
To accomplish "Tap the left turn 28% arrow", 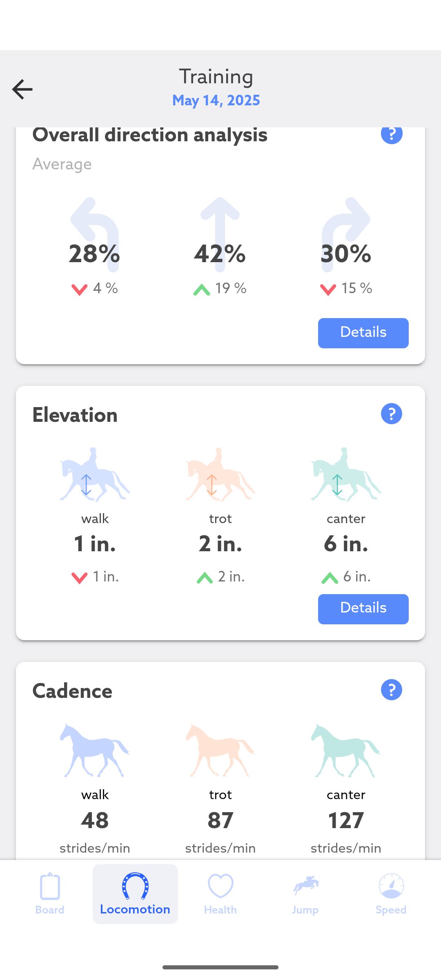I will pyautogui.click(x=95, y=235).
